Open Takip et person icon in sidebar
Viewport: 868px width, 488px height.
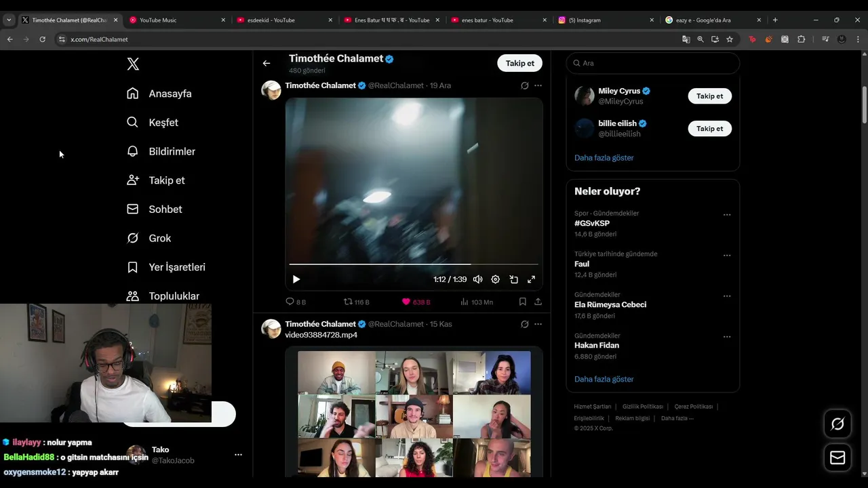pyautogui.click(x=133, y=180)
